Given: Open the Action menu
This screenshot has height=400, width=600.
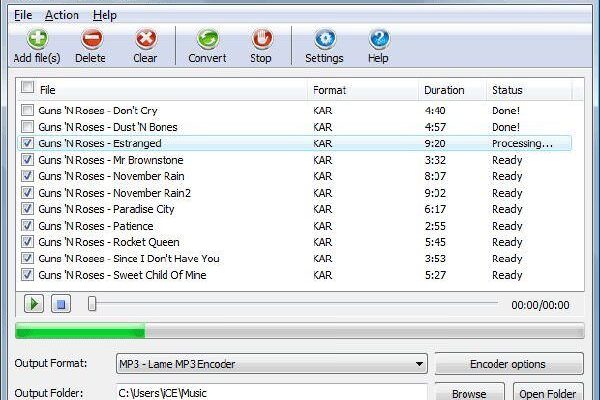Looking at the screenshot, I should (62, 15).
